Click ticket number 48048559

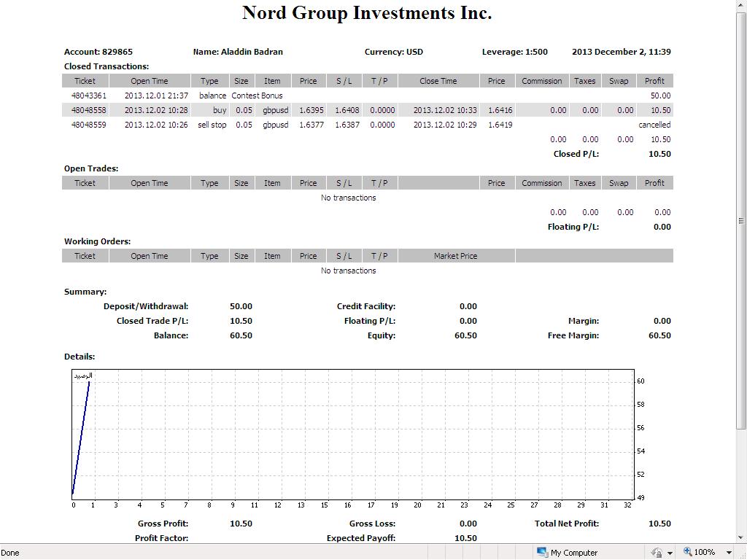89,125
